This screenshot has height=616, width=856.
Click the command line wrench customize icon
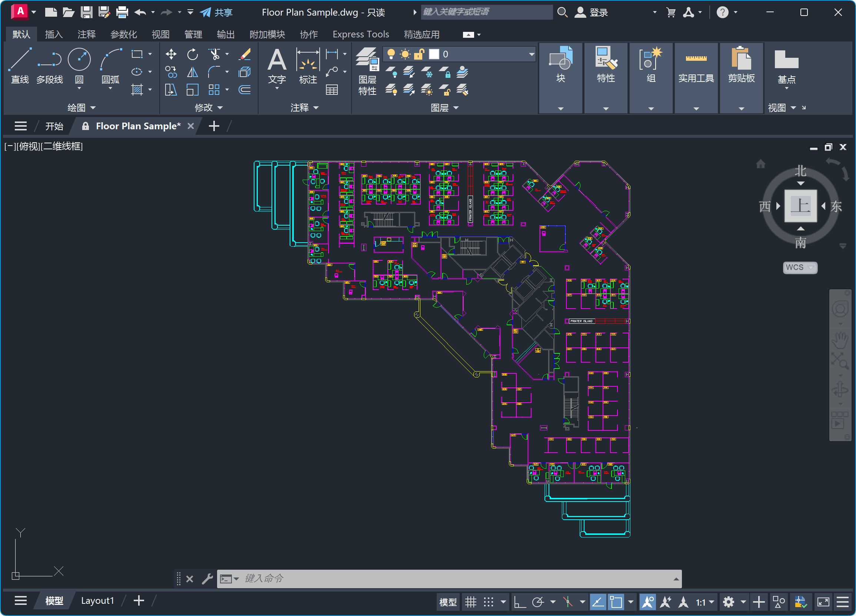(x=207, y=579)
